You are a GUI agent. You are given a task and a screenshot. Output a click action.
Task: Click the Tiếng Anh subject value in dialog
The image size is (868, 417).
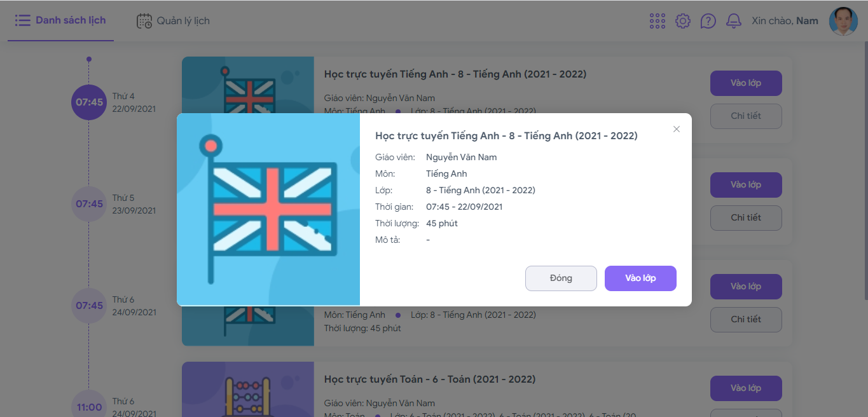[x=446, y=174]
